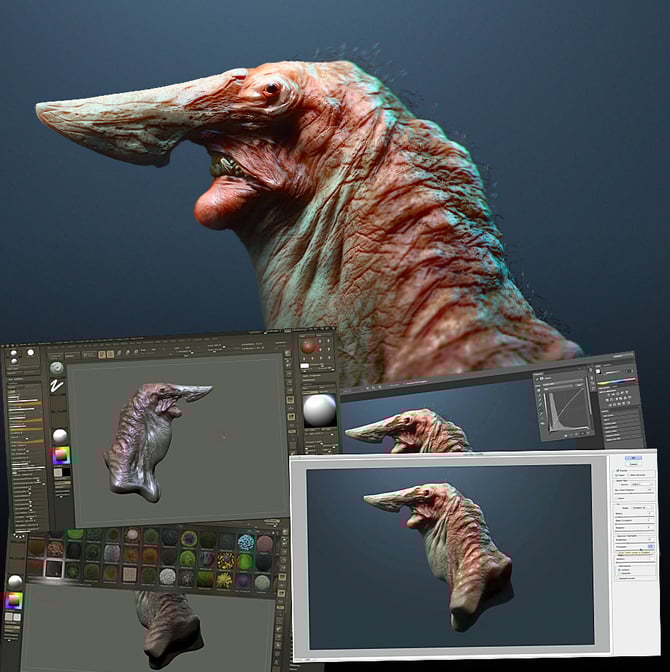This screenshot has width=670, height=672.
Task: Click the red material sphere in top-right tray
Action: click(x=308, y=345)
